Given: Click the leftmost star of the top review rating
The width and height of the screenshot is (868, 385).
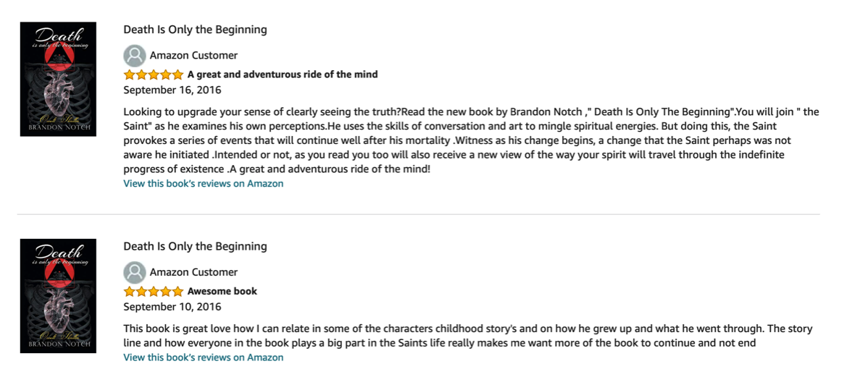Looking at the screenshot, I should click(x=130, y=75).
